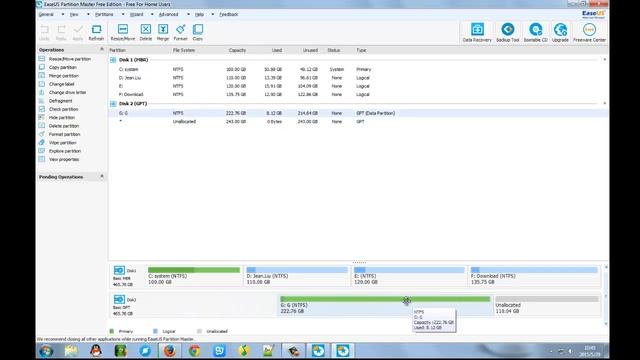The width and height of the screenshot is (640, 360).
Task: Click the dropdown arrow beside Advanced
Action: [x=188, y=14]
